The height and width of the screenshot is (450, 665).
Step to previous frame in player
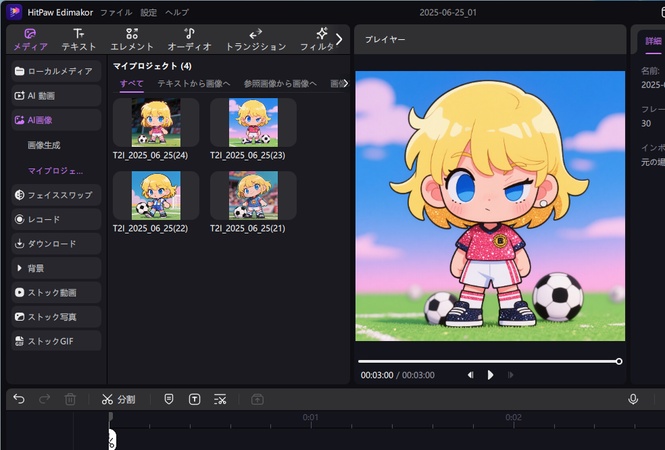[x=470, y=375]
